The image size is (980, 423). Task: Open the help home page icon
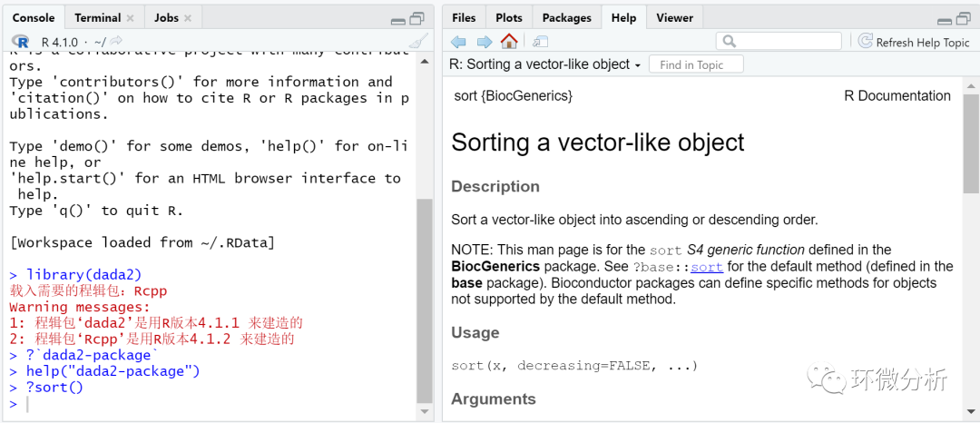(509, 42)
